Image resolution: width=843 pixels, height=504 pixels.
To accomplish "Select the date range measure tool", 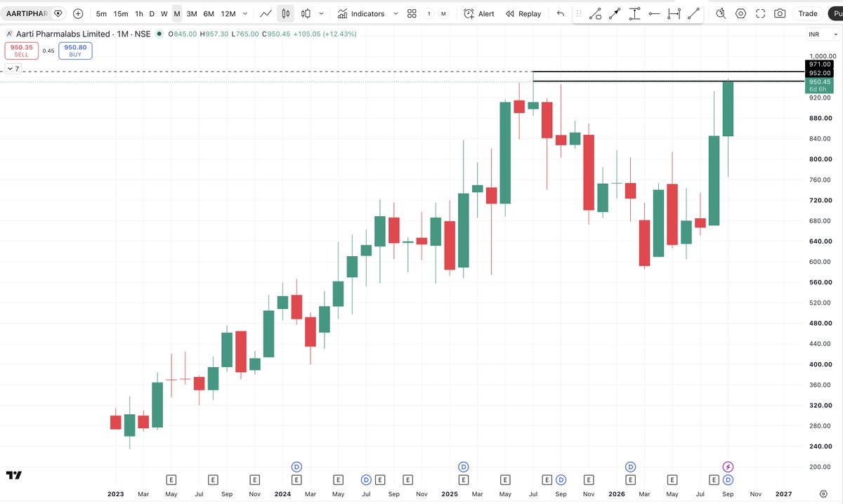I will pyautogui.click(x=674, y=13).
